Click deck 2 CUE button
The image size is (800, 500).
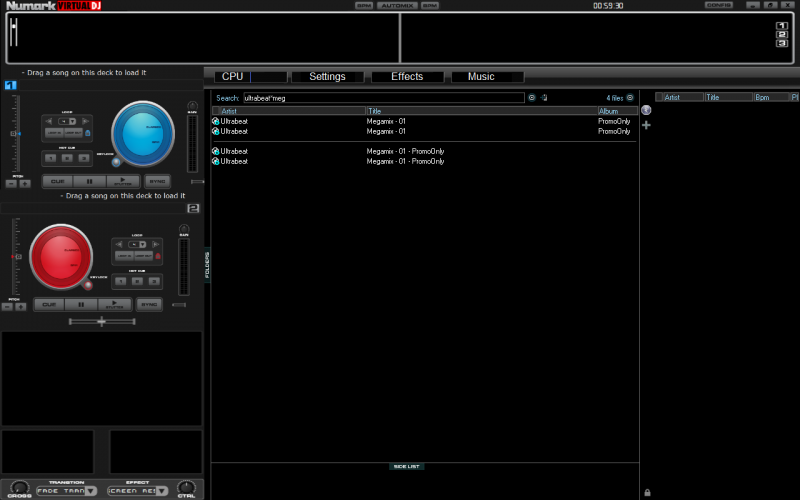pos(49,305)
